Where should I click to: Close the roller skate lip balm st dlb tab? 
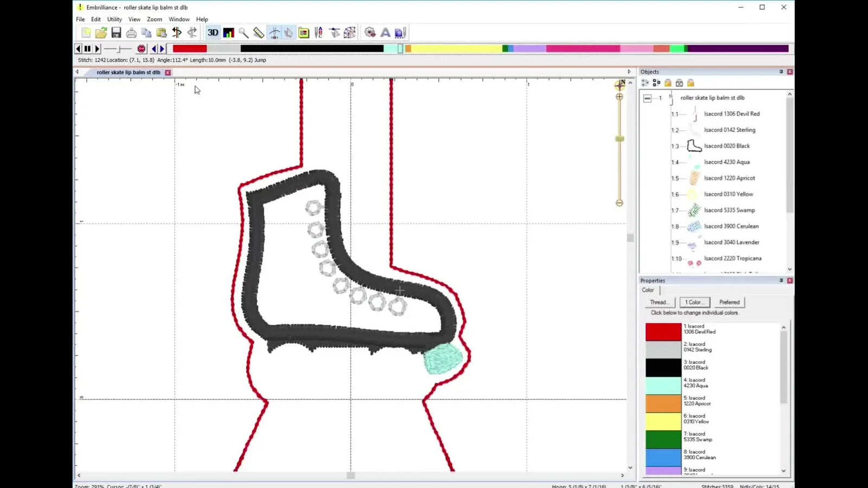pos(168,73)
